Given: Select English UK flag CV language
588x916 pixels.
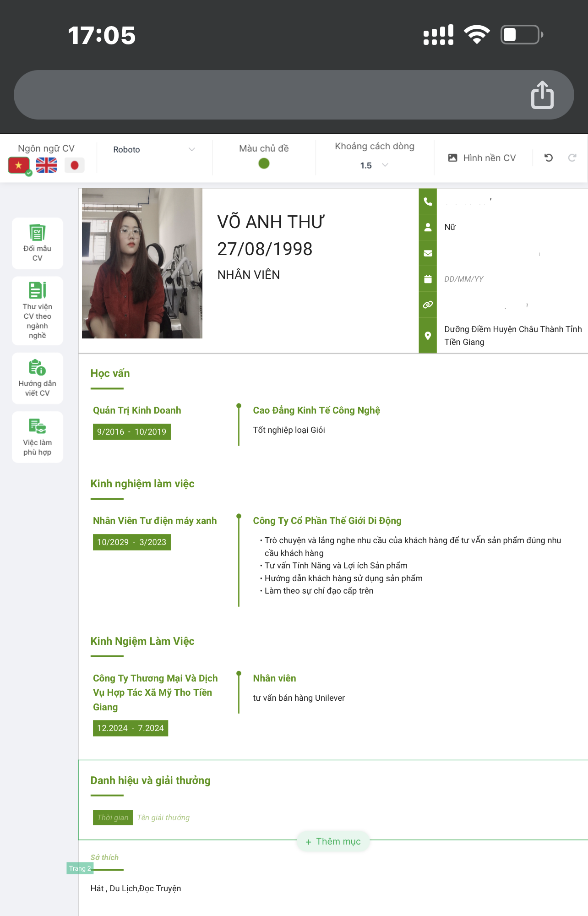Looking at the screenshot, I should [47, 165].
